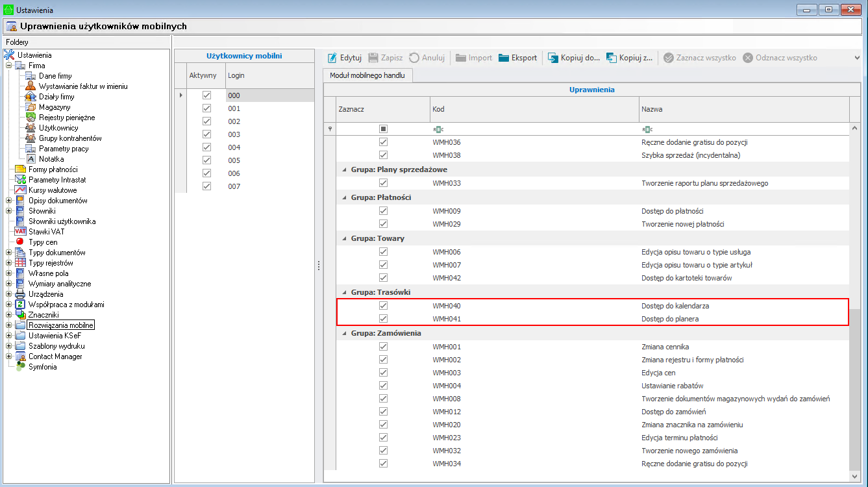Select Edycja terminu płatności row
The image size is (868, 487).
[592, 438]
